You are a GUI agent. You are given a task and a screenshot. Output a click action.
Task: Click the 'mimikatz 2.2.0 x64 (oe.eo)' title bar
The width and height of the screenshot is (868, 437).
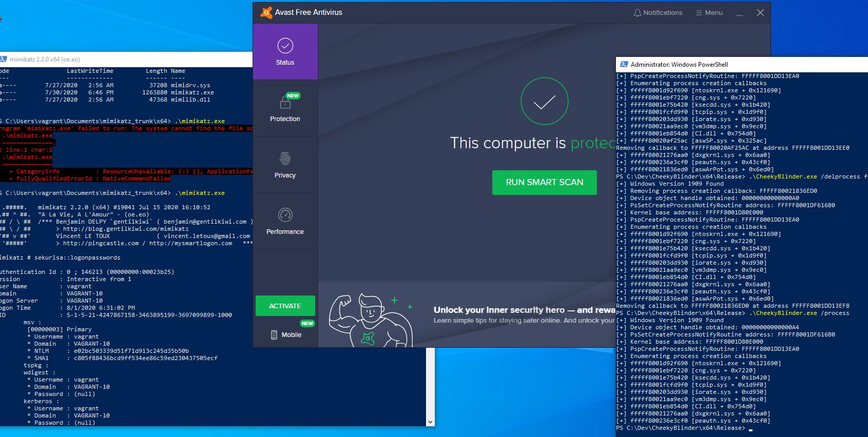(x=126, y=59)
